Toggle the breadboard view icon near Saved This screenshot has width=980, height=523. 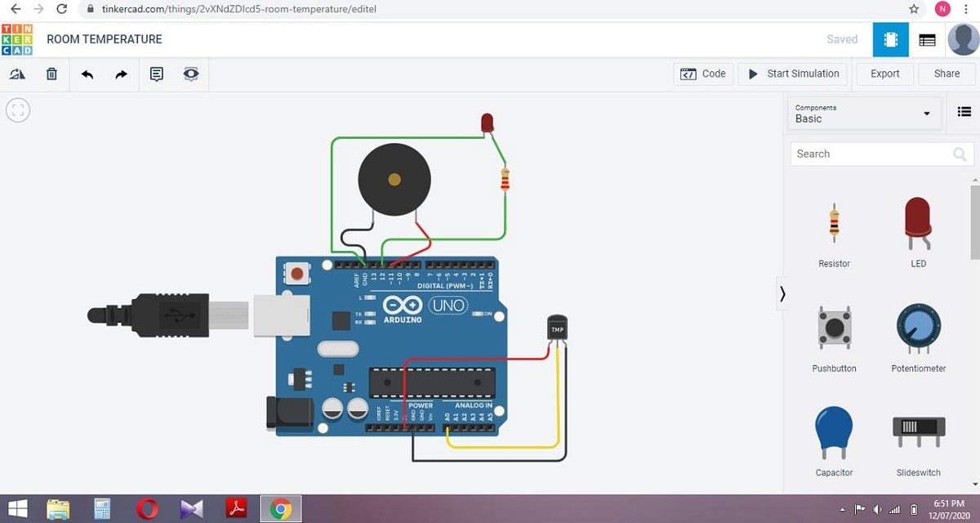click(x=890, y=38)
